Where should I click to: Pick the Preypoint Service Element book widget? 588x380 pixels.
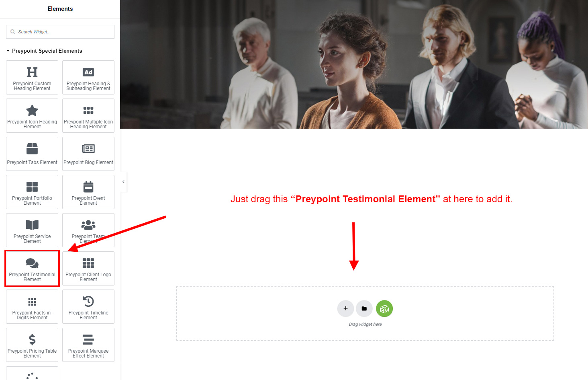pyautogui.click(x=32, y=230)
